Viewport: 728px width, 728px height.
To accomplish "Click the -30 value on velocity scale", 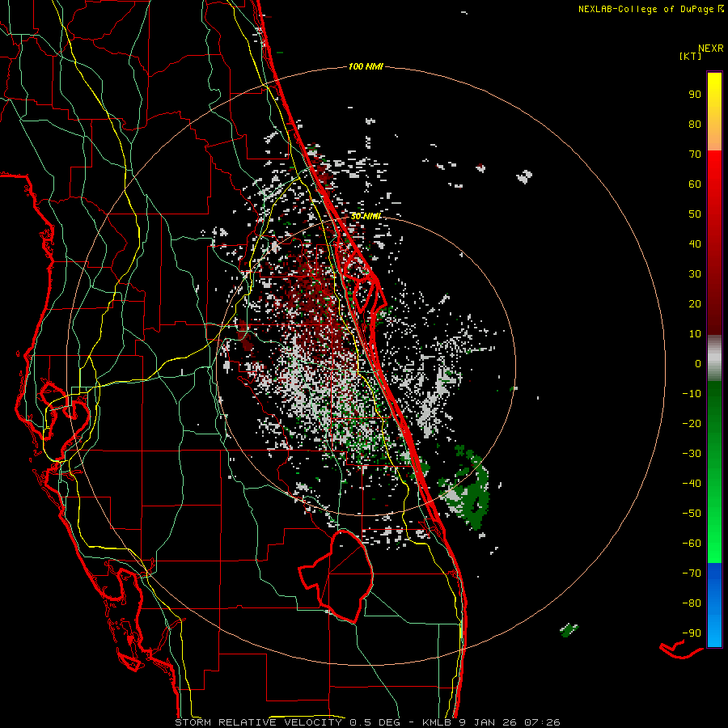I will coord(692,454).
